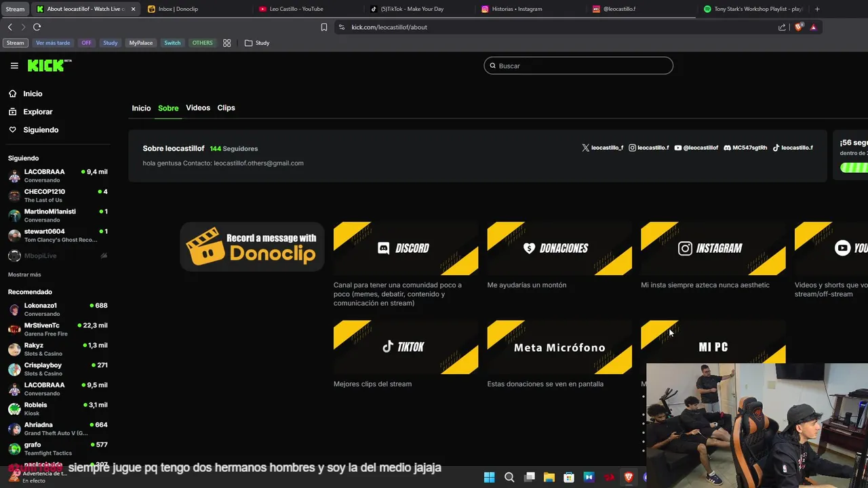This screenshot has width=868, height=488.
Task: Open grafo recommended channel
Action: coord(58,448)
